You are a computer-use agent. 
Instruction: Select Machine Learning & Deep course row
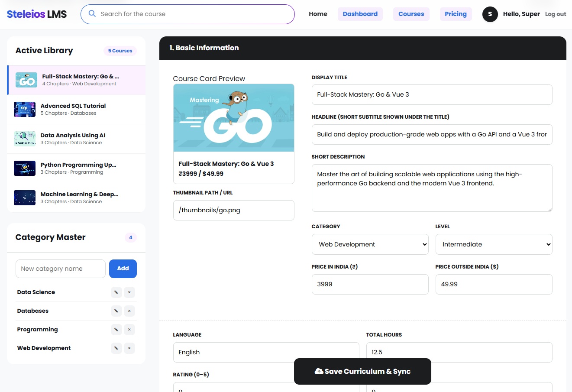pos(76,198)
